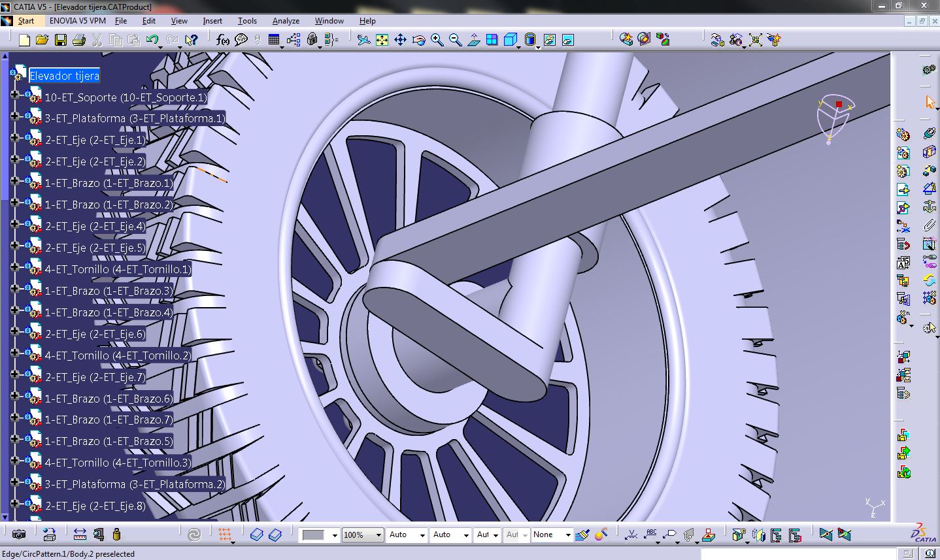Click the Undo arrow icon
This screenshot has height=560, width=940.
pyautogui.click(x=152, y=40)
